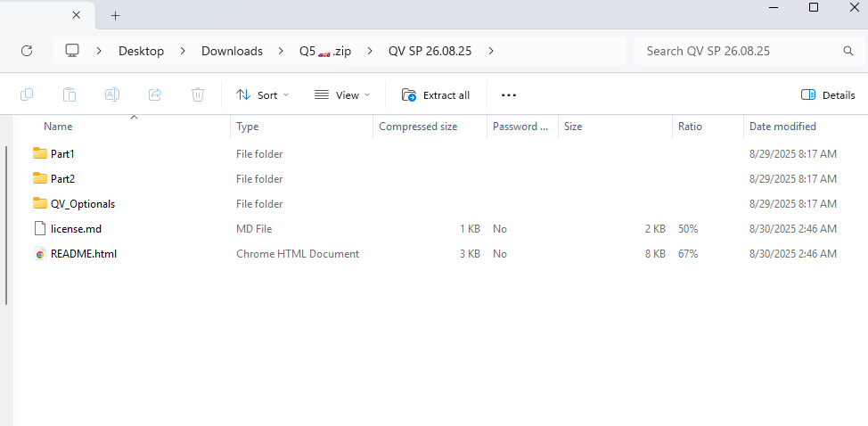
Task: Close the current Explorer tab
Action: click(x=77, y=15)
